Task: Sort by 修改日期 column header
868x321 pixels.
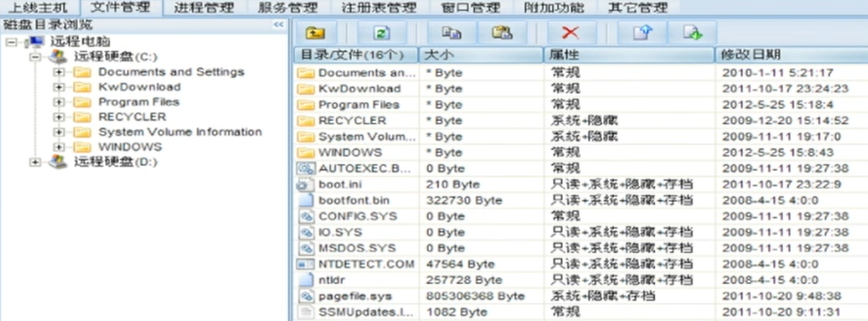Action: tap(791, 55)
